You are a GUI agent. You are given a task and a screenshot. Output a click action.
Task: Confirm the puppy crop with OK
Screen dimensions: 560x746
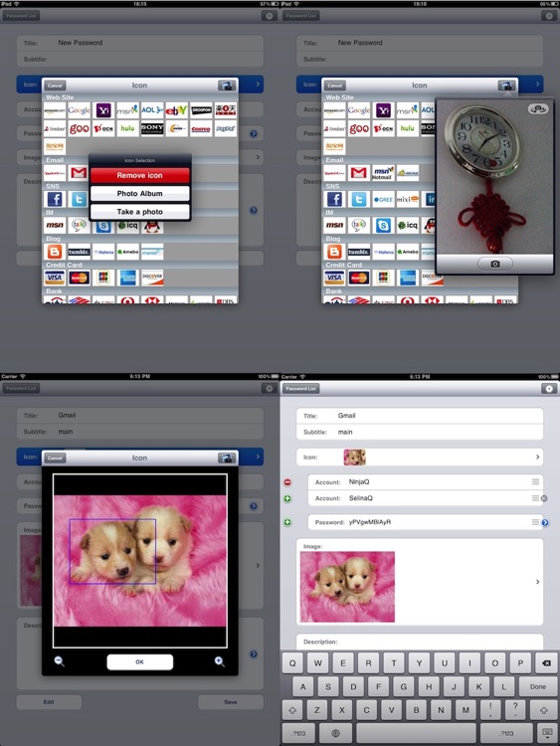tap(139, 661)
